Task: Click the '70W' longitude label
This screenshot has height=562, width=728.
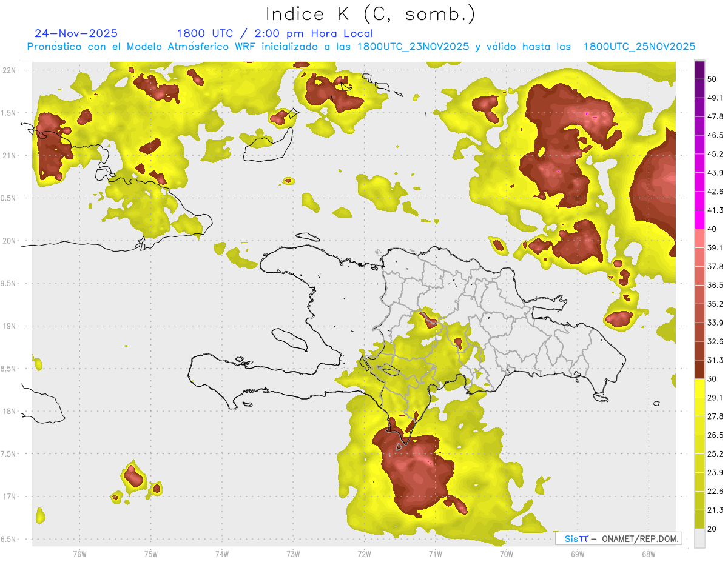Action: tap(506, 554)
